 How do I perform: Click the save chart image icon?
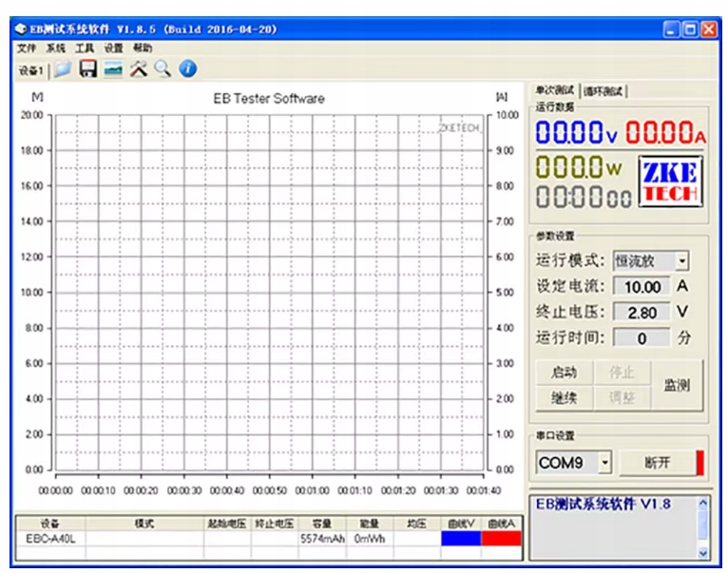pyautogui.click(x=113, y=68)
